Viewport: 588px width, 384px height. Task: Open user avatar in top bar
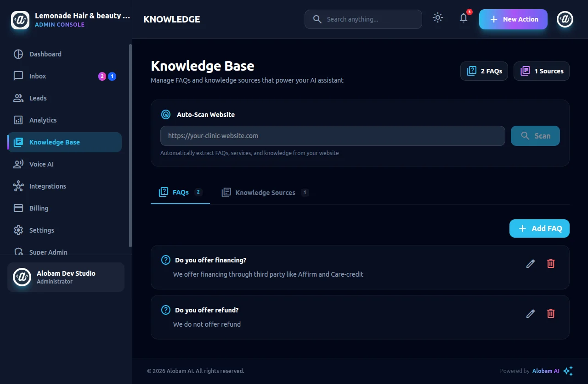[565, 19]
